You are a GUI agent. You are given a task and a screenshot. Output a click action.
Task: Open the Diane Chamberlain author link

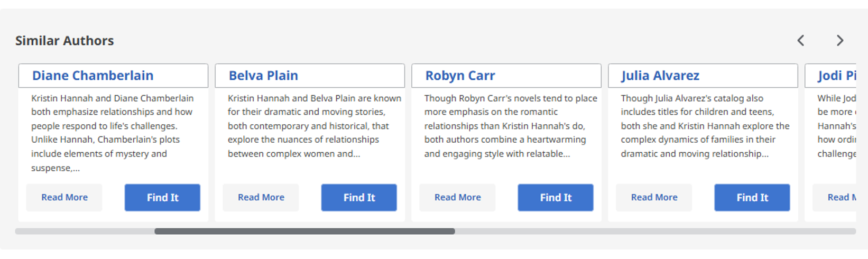click(x=93, y=76)
